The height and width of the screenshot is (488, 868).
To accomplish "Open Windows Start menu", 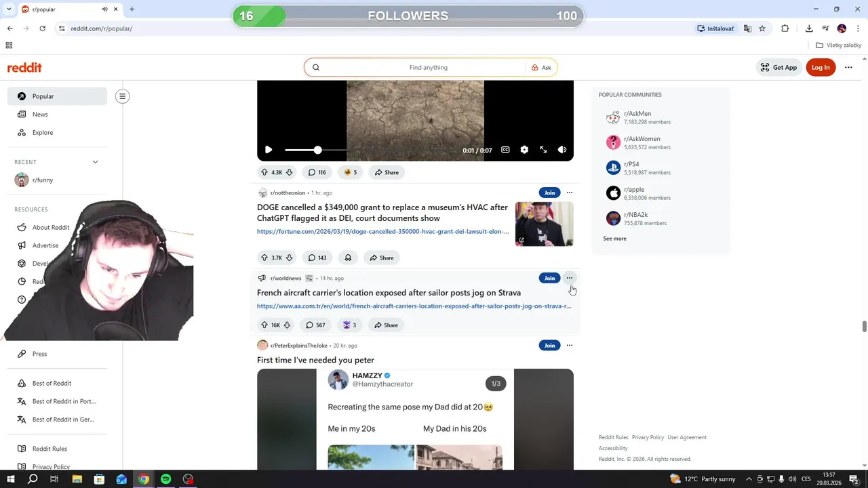I will (11, 479).
